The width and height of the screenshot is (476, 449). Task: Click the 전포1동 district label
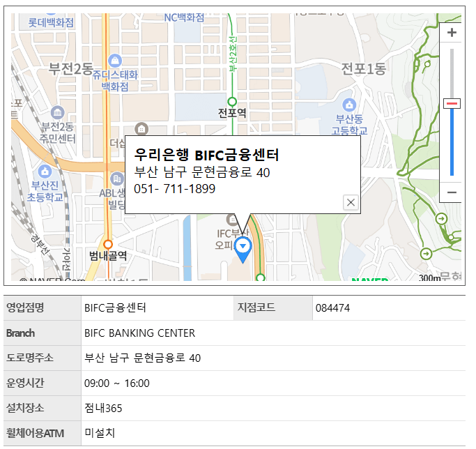point(364,69)
